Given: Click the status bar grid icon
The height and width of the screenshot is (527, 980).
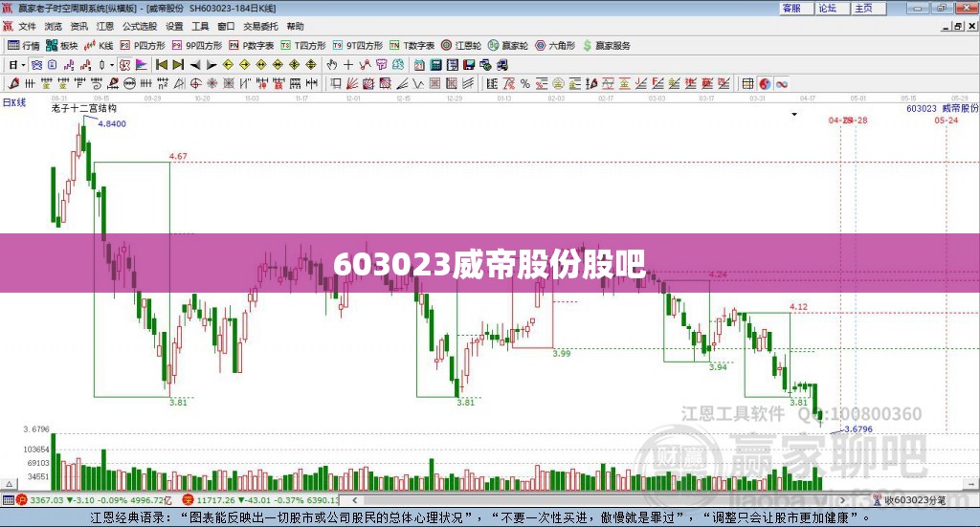Looking at the screenshot, I should pyautogui.click(x=8, y=500).
